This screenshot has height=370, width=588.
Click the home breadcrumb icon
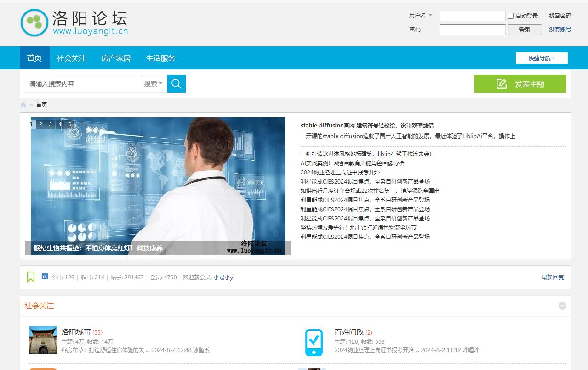pos(23,105)
